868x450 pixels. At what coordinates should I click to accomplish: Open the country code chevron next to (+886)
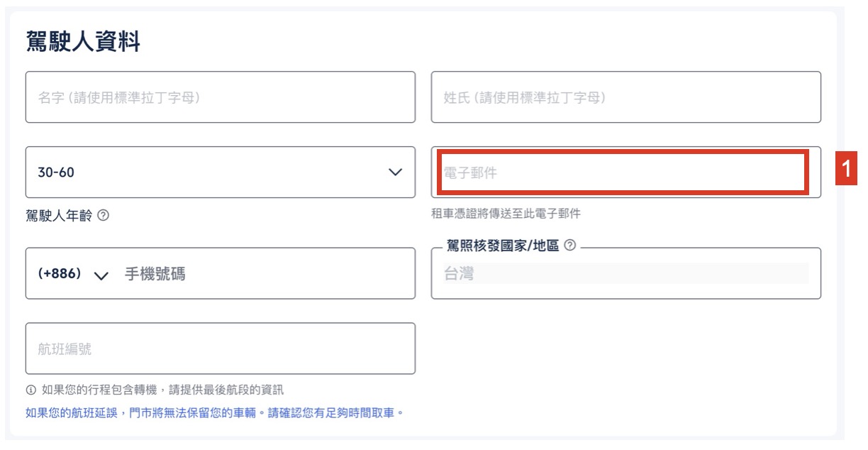pos(101,275)
